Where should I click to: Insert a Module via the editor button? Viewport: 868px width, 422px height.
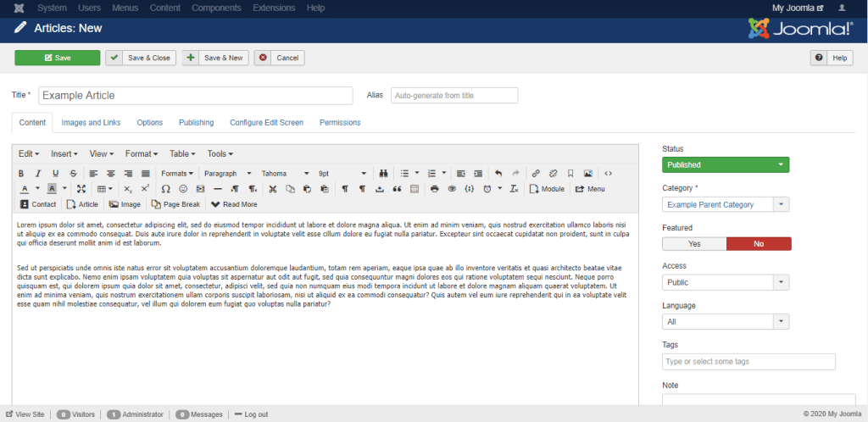point(547,189)
